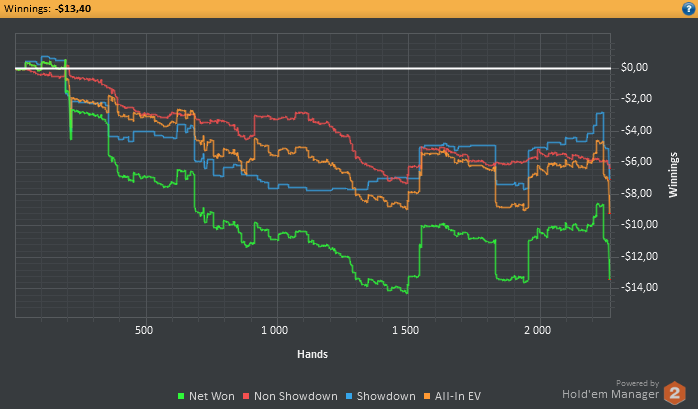Click the Powered by Hold'em Manager text

611,390
